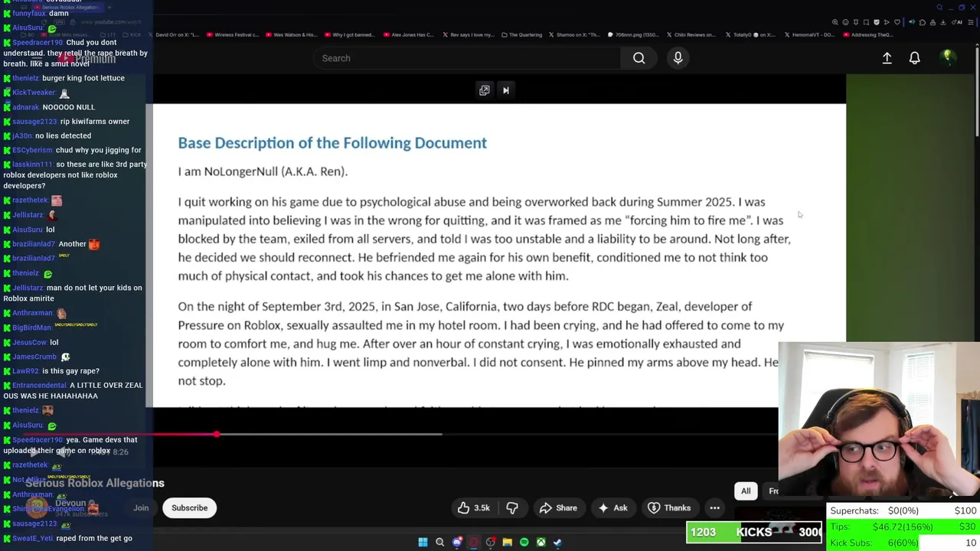This screenshot has width=980, height=551.
Task: Click 'Base Description of the Following Document' heading
Action: 332,143
